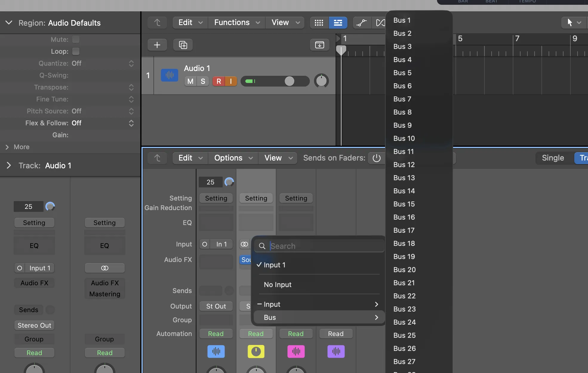Open the Quantize stepper menu
588x373 pixels.
click(131, 63)
